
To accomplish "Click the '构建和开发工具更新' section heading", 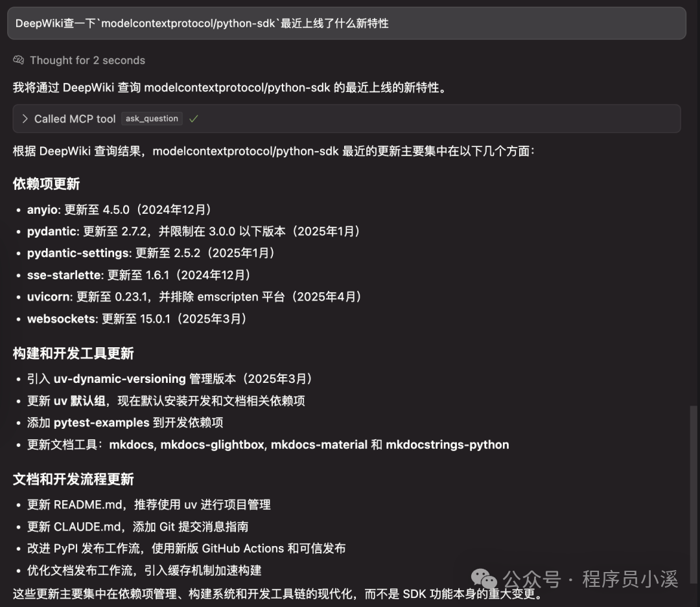I will point(73,354).
